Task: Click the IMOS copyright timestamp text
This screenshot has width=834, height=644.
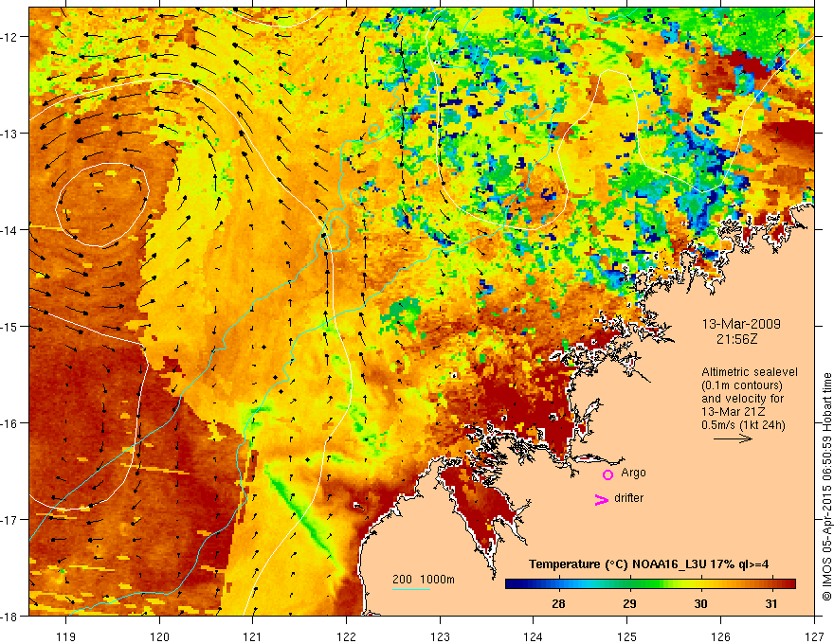Action: [x=826, y=487]
